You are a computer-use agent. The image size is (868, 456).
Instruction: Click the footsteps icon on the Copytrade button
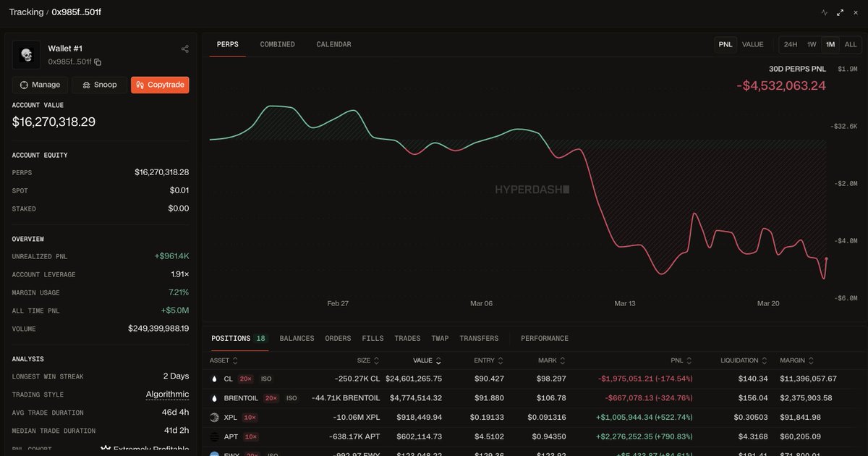click(x=140, y=85)
